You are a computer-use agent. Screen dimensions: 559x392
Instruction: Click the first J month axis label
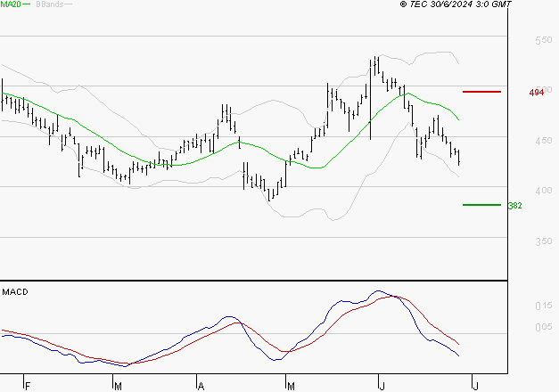coord(382,387)
